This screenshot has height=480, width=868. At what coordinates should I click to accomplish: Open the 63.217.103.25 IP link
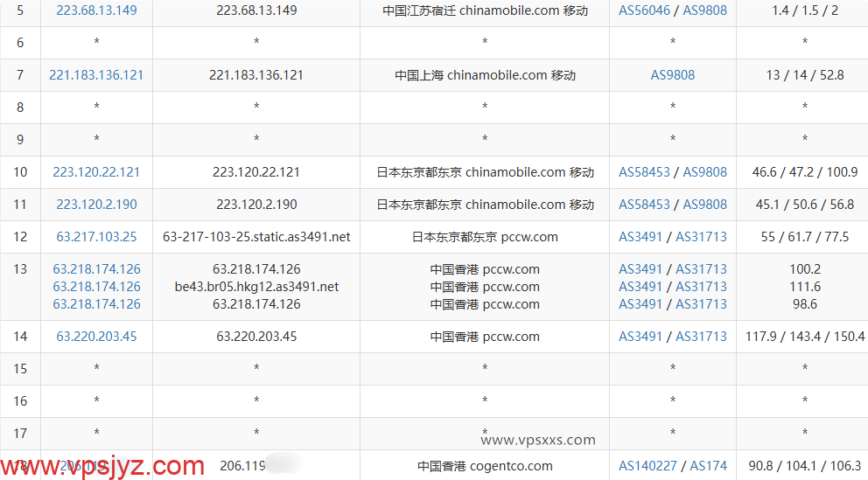pos(96,237)
